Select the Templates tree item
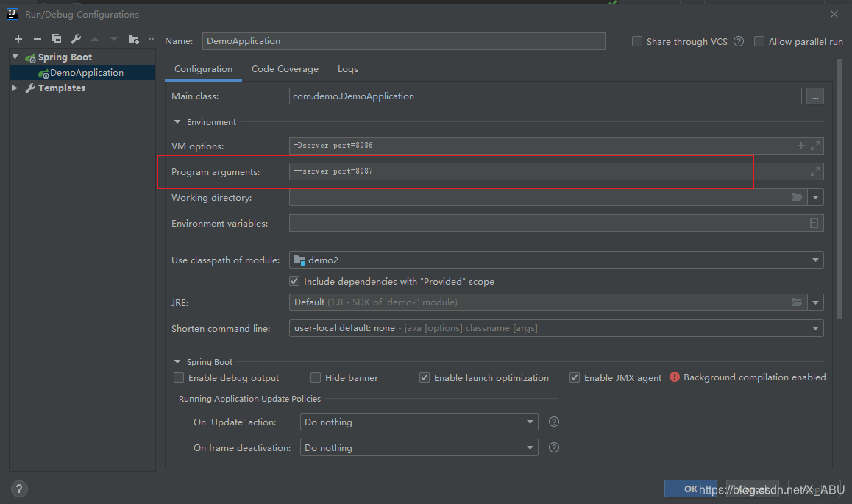 tap(61, 88)
